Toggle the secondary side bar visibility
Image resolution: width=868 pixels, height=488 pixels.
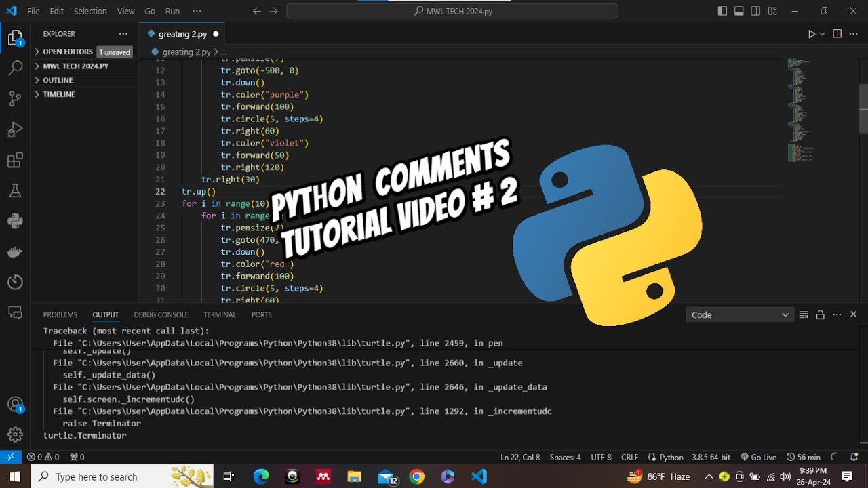[x=755, y=11]
